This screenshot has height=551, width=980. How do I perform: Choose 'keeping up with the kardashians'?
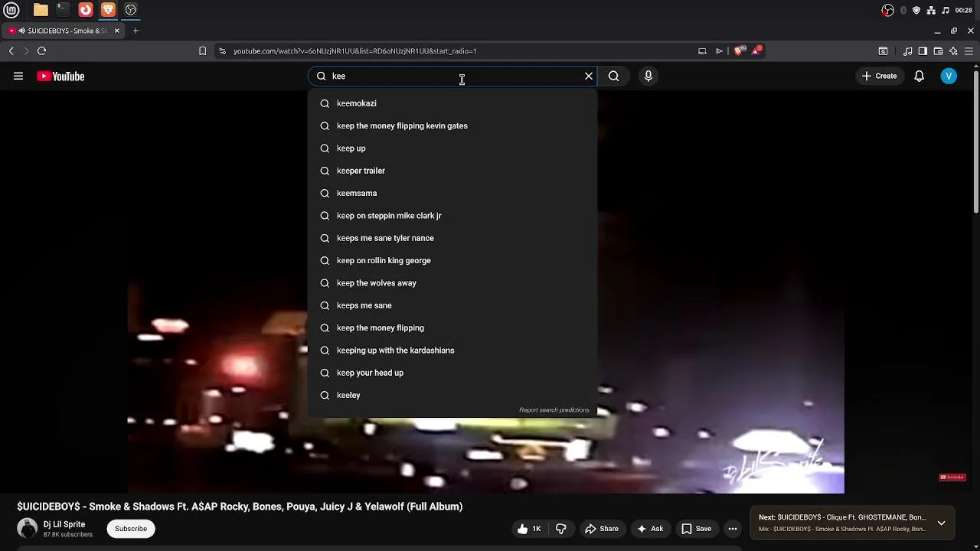[452, 350]
